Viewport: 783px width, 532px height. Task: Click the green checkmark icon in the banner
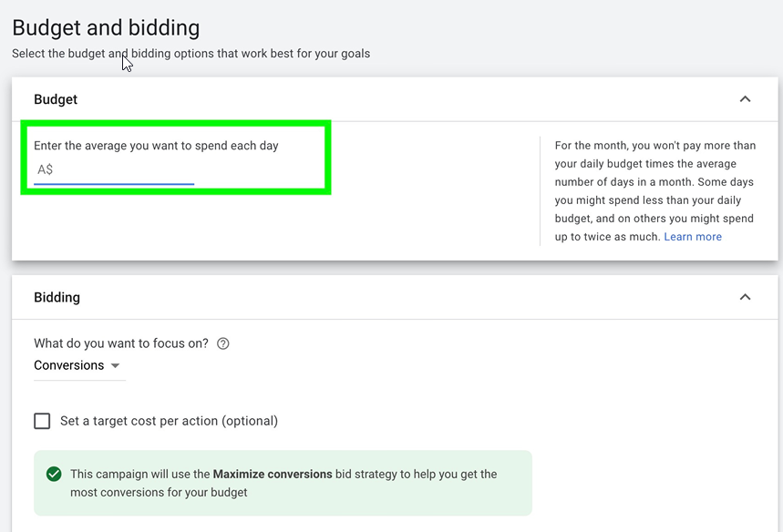(54, 474)
